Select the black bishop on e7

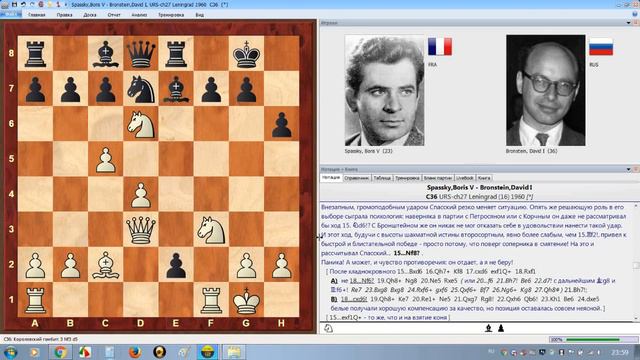pyautogui.click(x=176, y=89)
